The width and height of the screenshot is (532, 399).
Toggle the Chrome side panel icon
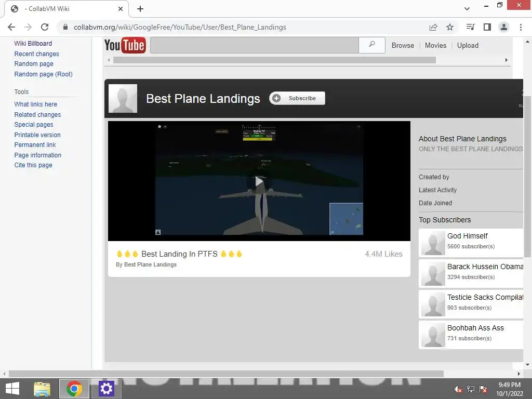pos(487,27)
